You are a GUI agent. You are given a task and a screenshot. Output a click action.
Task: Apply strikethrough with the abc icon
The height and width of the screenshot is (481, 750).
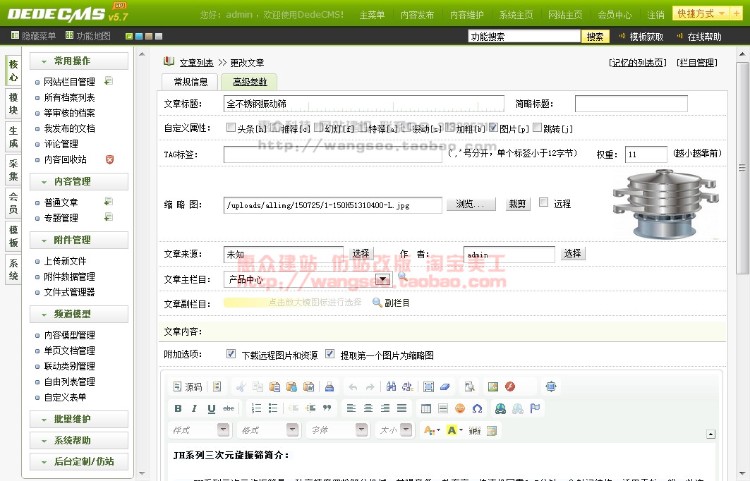click(x=228, y=408)
